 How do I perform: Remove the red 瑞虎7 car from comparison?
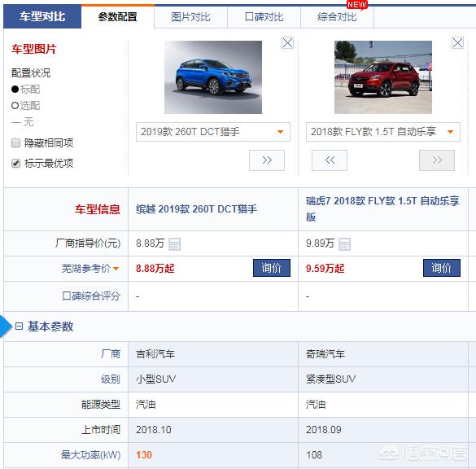pos(457,43)
